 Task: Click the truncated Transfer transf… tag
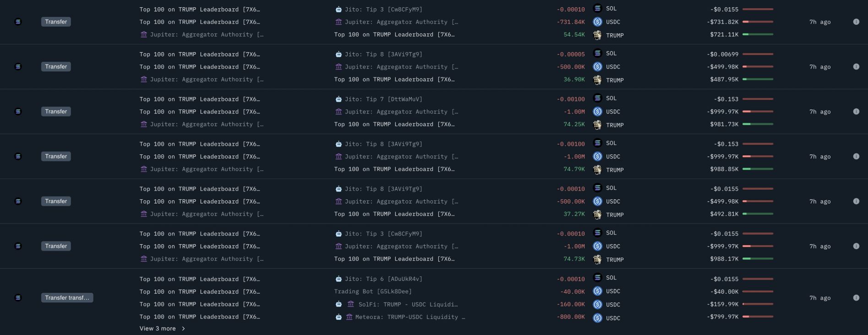pyautogui.click(x=67, y=298)
